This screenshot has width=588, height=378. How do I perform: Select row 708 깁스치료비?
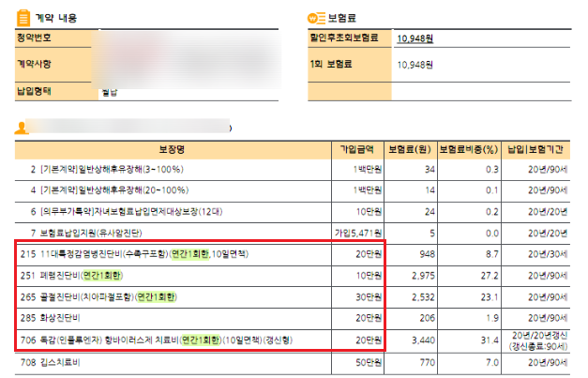[x=293, y=363]
